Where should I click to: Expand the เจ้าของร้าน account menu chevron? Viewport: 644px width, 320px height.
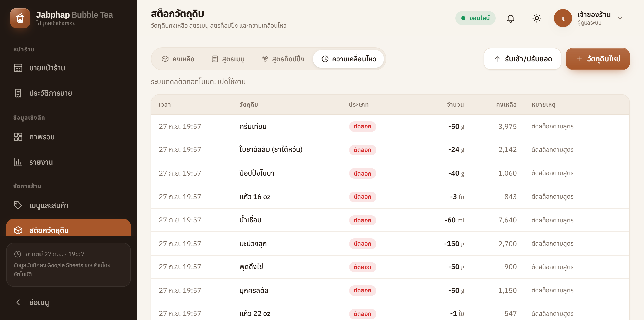tap(620, 18)
